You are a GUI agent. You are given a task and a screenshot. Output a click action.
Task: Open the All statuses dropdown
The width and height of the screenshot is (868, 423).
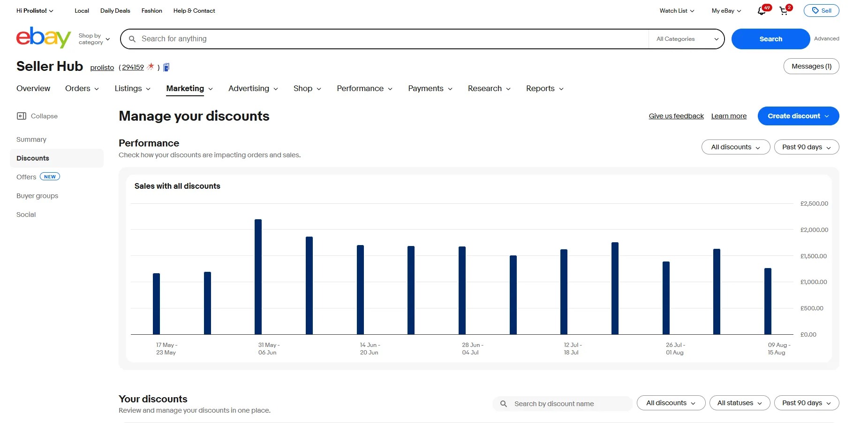point(740,403)
